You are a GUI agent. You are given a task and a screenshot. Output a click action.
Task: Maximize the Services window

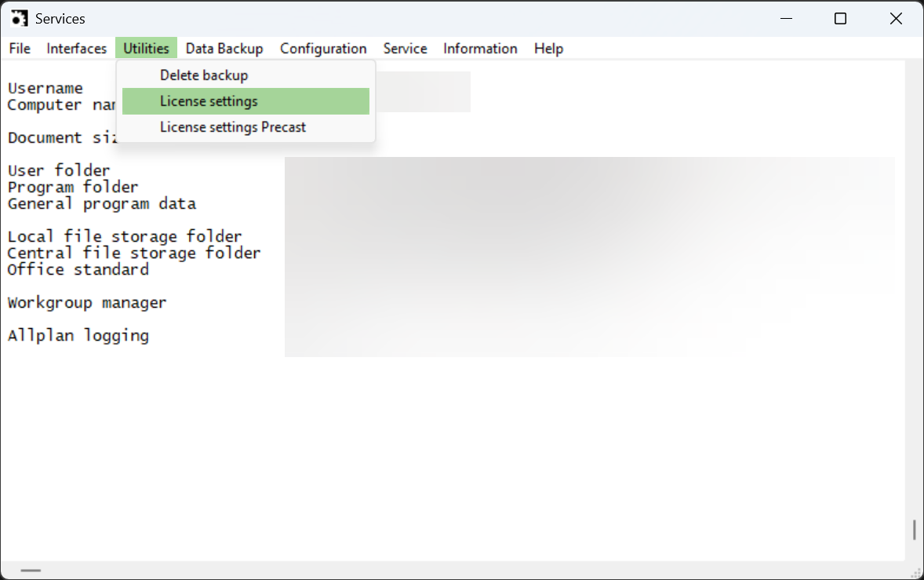point(840,18)
